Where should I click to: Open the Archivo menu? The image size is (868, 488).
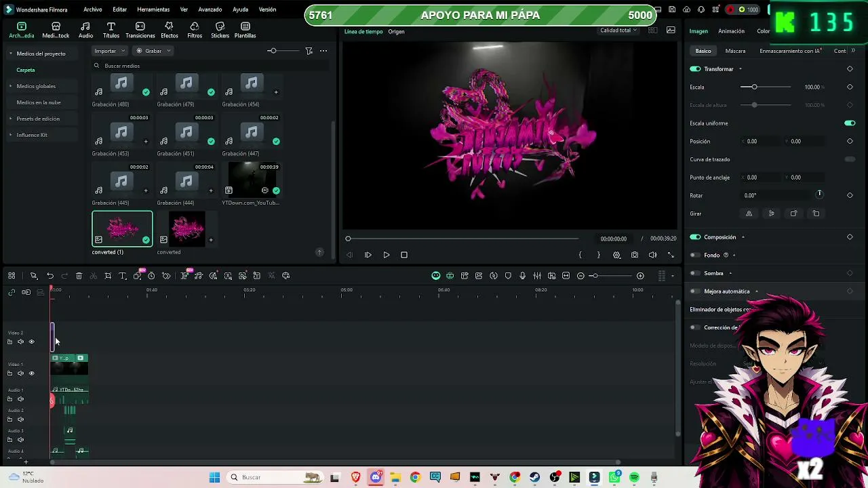(x=93, y=9)
